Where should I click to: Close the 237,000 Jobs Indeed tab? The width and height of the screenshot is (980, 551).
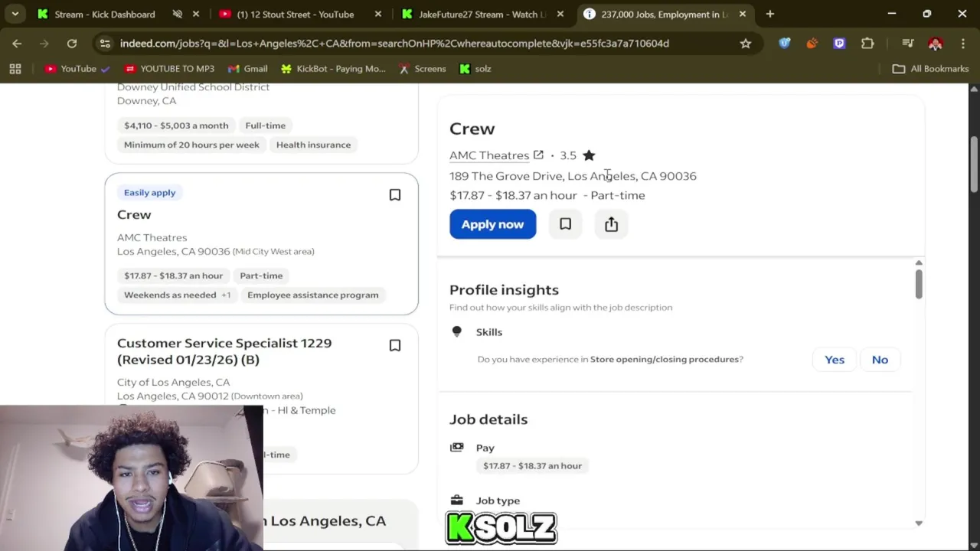tap(742, 14)
